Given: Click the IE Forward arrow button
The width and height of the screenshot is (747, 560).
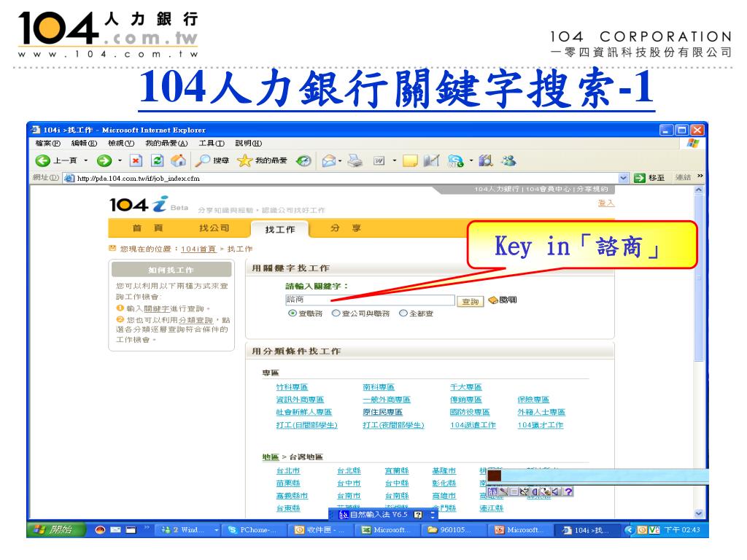Looking at the screenshot, I should 104,161.
